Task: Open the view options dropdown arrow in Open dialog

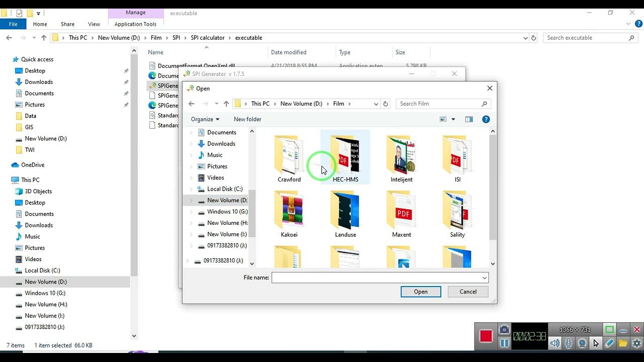Action: [453, 119]
